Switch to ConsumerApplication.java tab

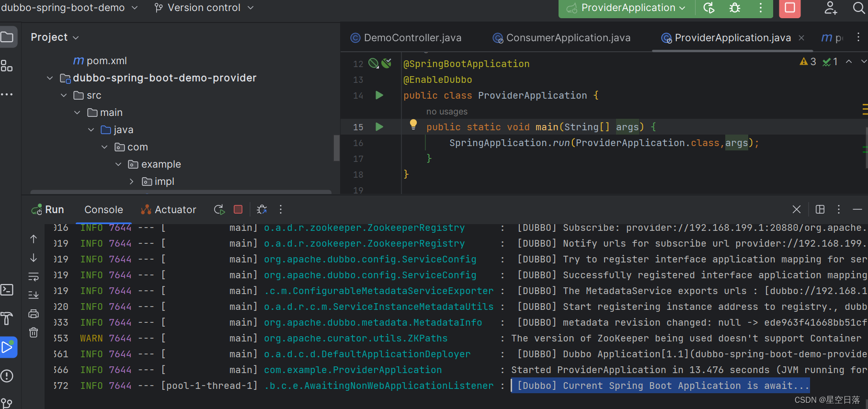(562, 38)
